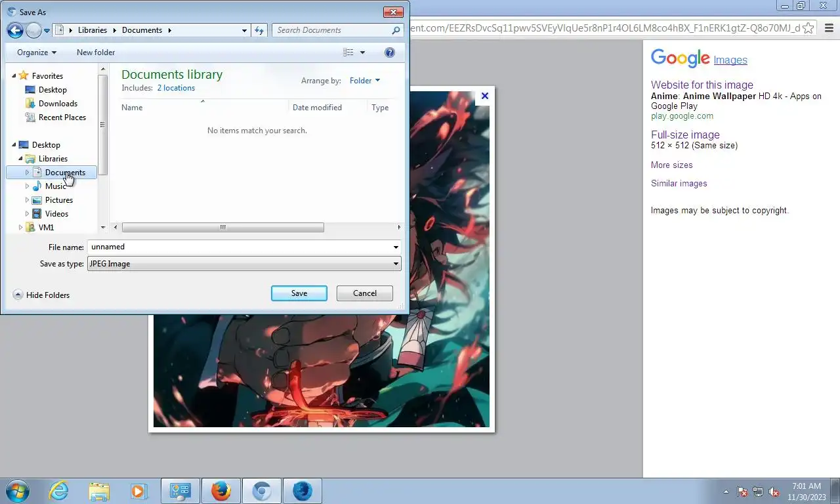This screenshot has height=504, width=840.
Task: Open view options dropdown arrow
Action: pyautogui.click(x=362, y=52)
